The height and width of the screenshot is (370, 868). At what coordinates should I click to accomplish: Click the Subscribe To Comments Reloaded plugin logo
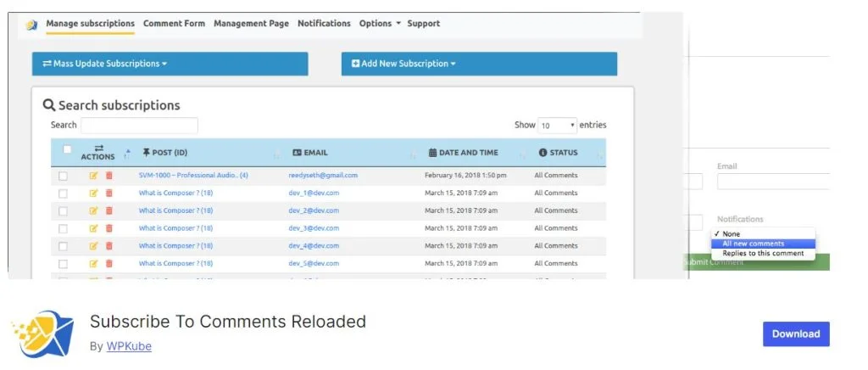point(42,334)
